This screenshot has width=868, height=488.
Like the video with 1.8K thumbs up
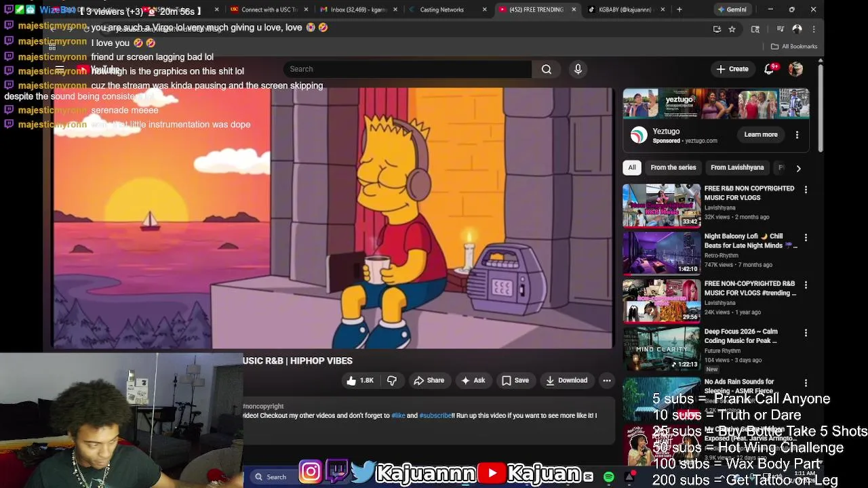pyautogui.click(x=360, y=381)
